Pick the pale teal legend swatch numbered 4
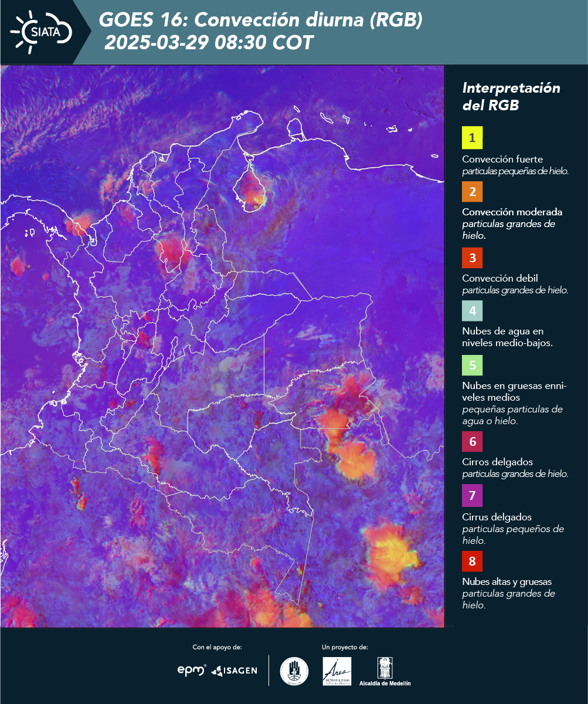Image resolution: width=588 pixels, height=704 pixels. click(x=472, y=310)
